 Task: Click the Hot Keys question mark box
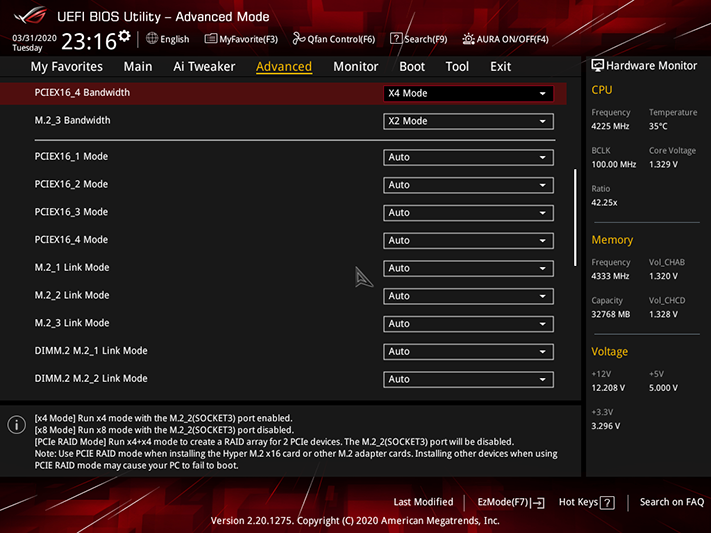(607, 503)
